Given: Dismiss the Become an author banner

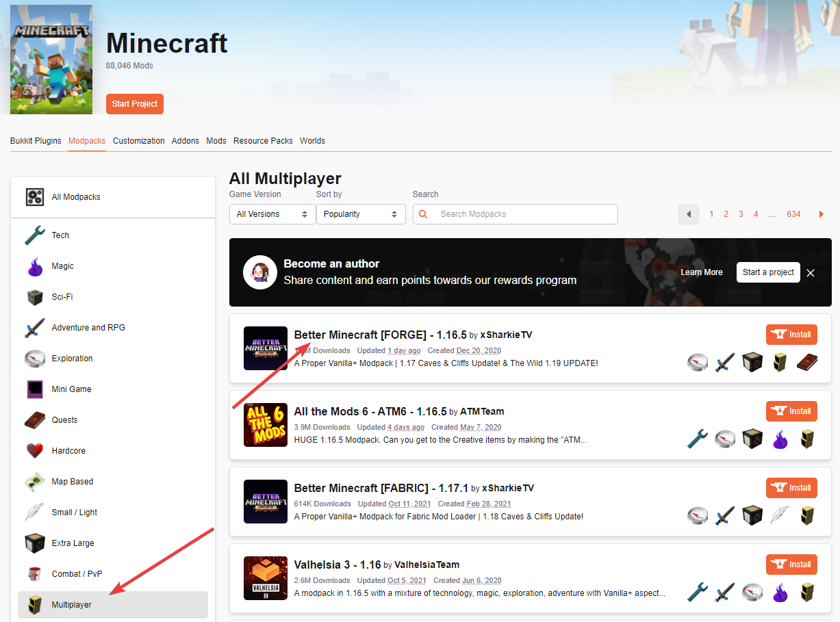Looking at the screenshot, I should point(811,272).
